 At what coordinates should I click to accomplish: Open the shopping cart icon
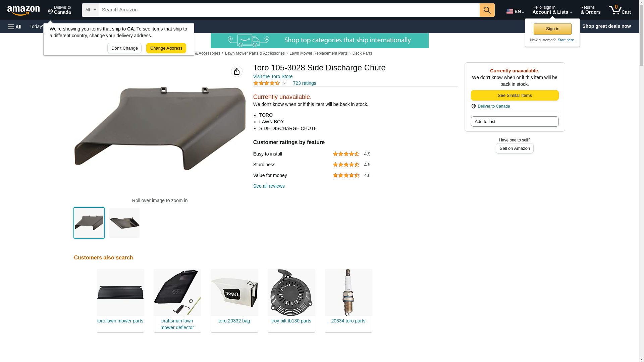click(x=620, y=10)
